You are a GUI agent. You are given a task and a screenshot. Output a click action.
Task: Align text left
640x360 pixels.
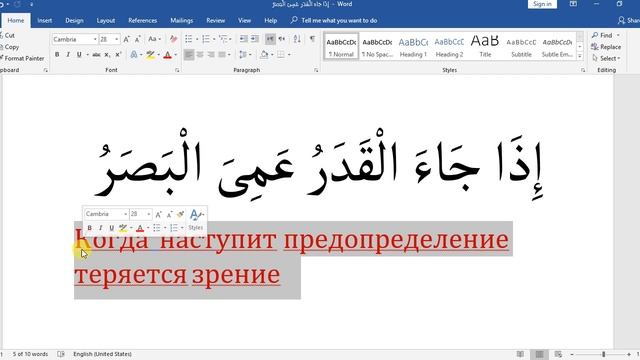(x=189, y=54)
